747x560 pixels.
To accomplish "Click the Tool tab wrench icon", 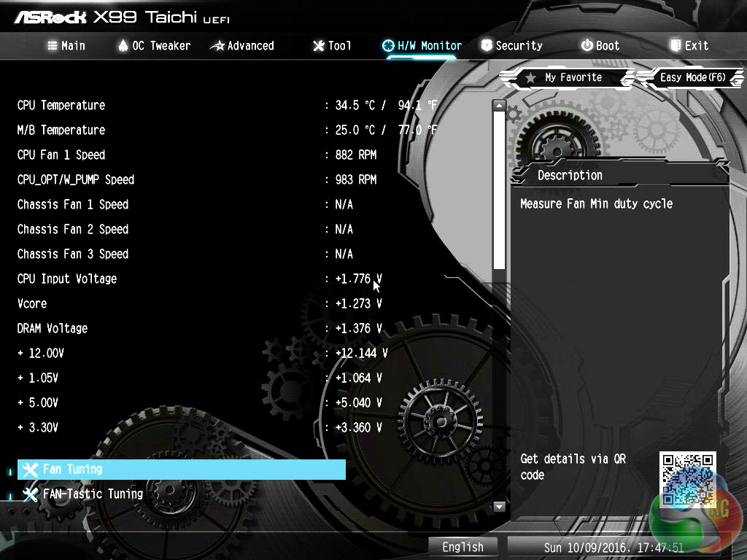I will click(x=318, y=46).
